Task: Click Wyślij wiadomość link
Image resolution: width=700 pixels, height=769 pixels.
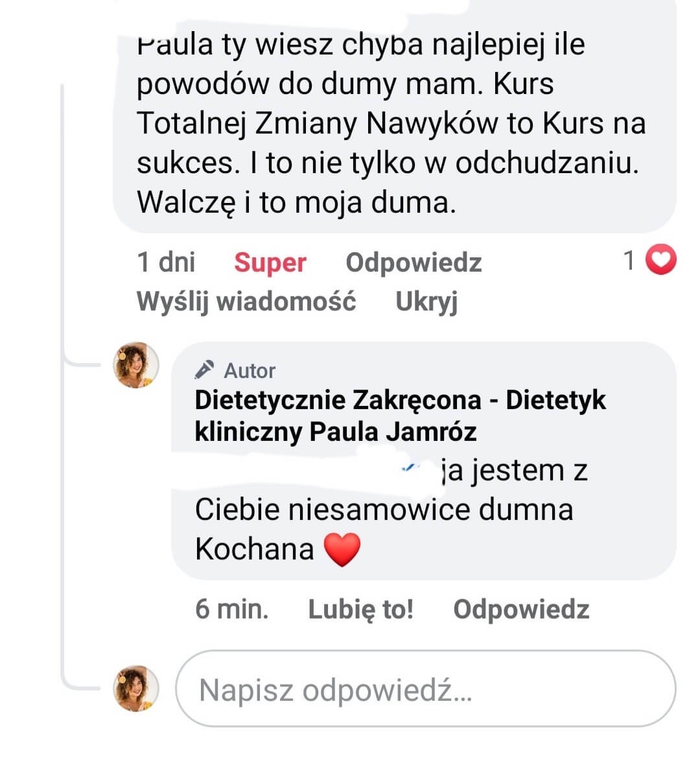Action: 246,302
